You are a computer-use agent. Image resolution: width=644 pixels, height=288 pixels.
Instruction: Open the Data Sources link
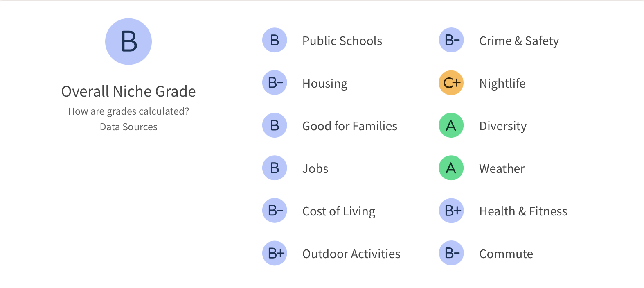click(128, 127)
